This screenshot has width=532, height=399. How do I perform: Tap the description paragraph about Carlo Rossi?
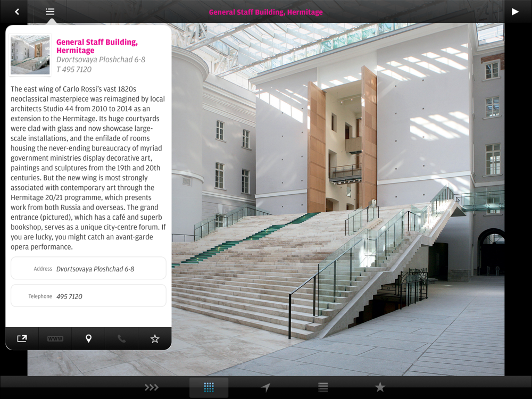pyautogui.click(x=88, y=168)
